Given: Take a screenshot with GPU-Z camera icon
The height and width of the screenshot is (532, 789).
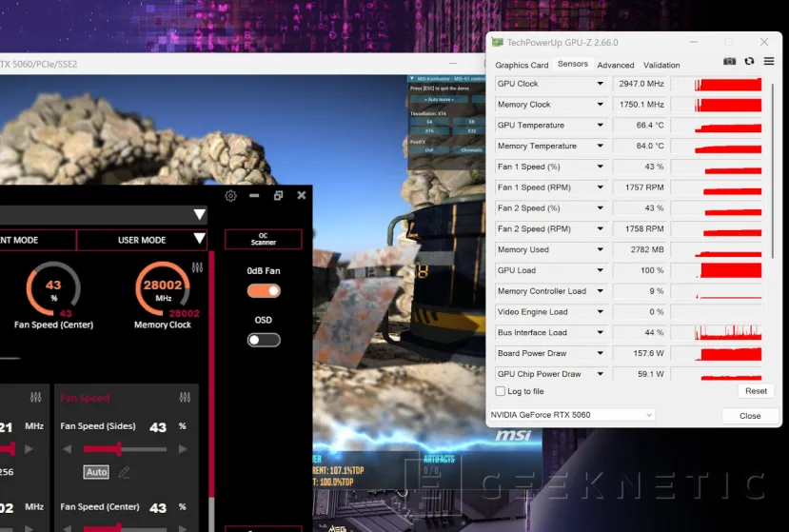Looking at the screenshot, I should 729,62.
